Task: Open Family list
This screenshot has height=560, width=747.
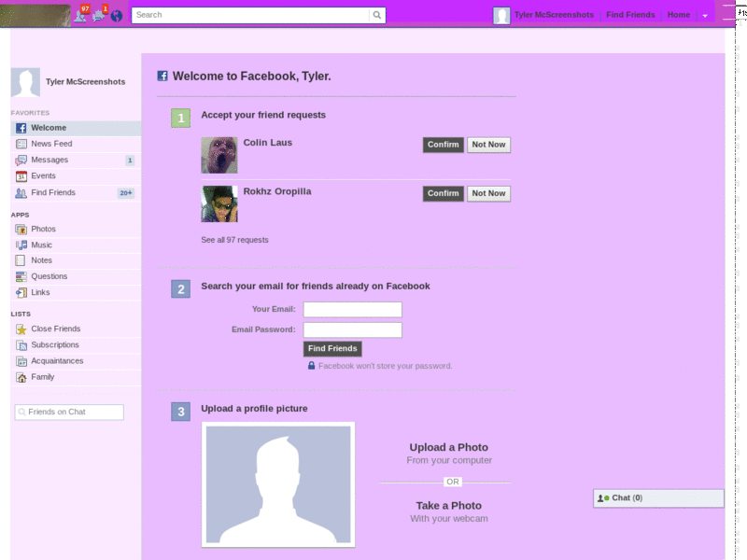Action: (x=76, y=377)
